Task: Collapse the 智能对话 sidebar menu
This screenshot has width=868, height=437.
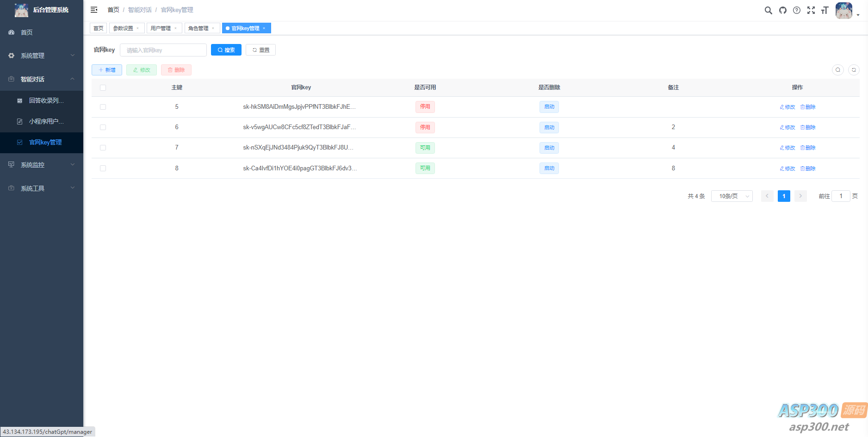Action: coord(42,79)
